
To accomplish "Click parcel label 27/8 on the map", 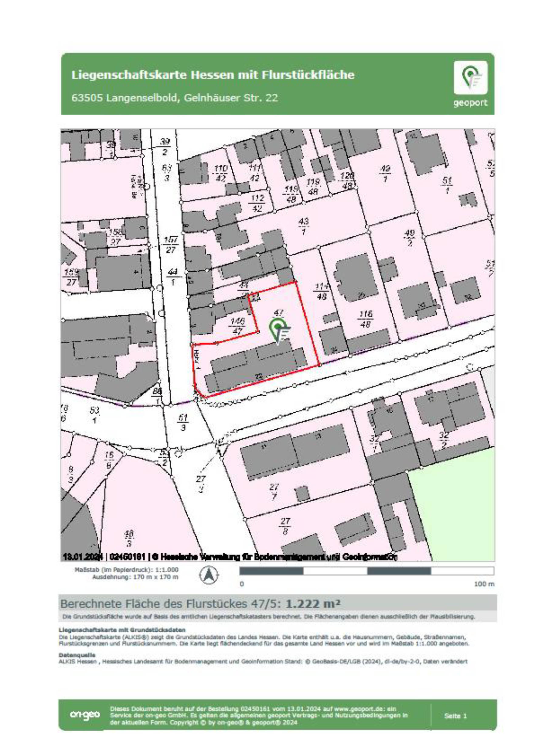I will pos(285,526).
